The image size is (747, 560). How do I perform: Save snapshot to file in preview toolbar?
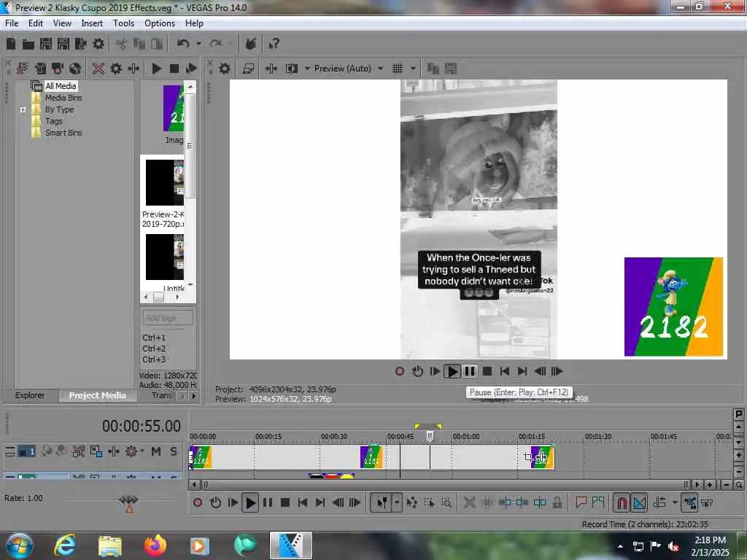coord(451,69)
